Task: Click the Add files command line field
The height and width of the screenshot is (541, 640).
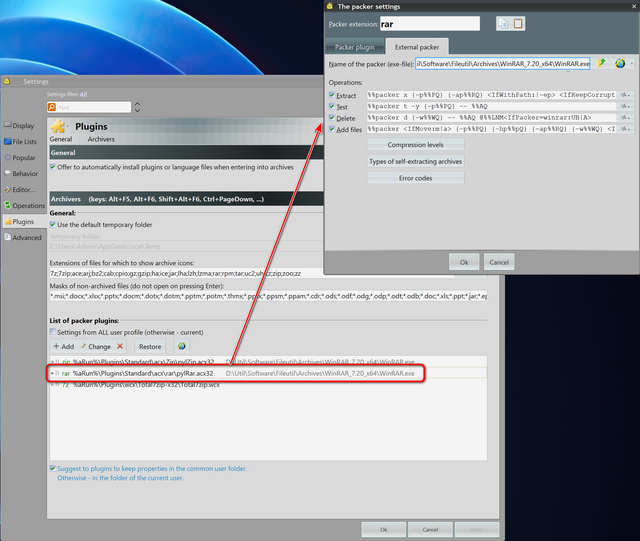Action: (491, 129)
